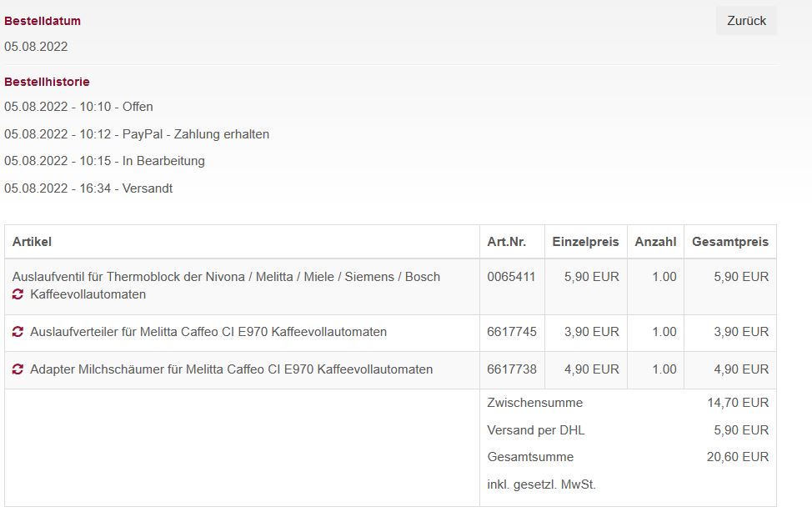812x517 pixels.
Task: Click reorder icon for Adapter Milchschäumer item
Action: [18, 369]
